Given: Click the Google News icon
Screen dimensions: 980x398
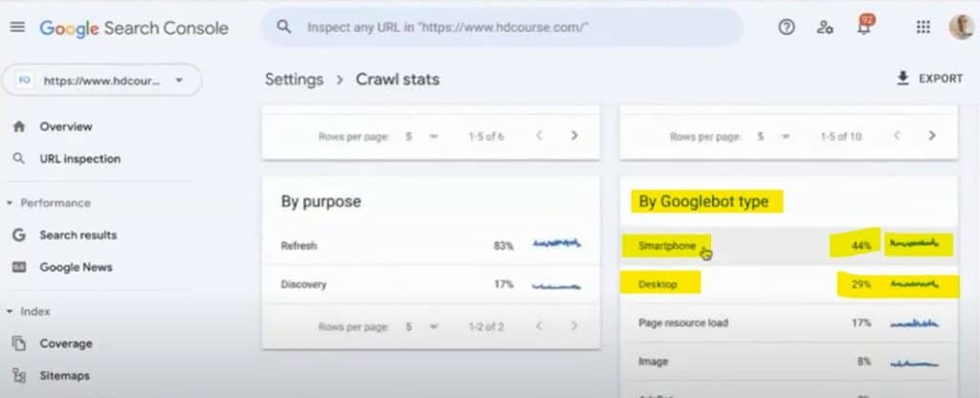Looking at the screenshot, I should [x=19, y=268].
